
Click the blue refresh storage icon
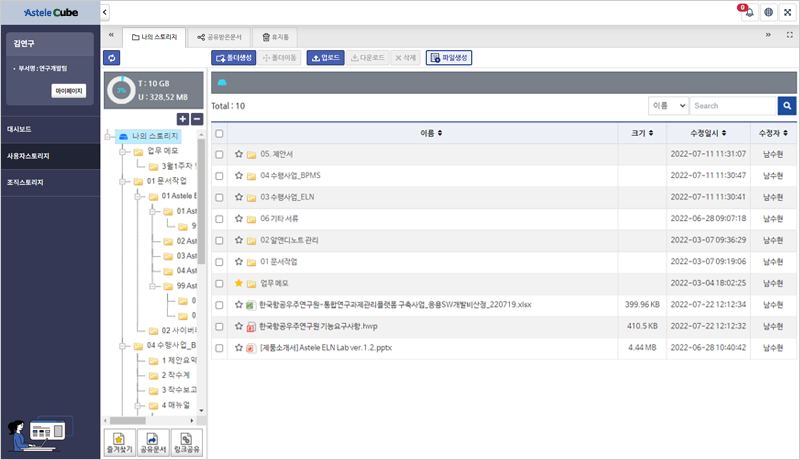110,58
